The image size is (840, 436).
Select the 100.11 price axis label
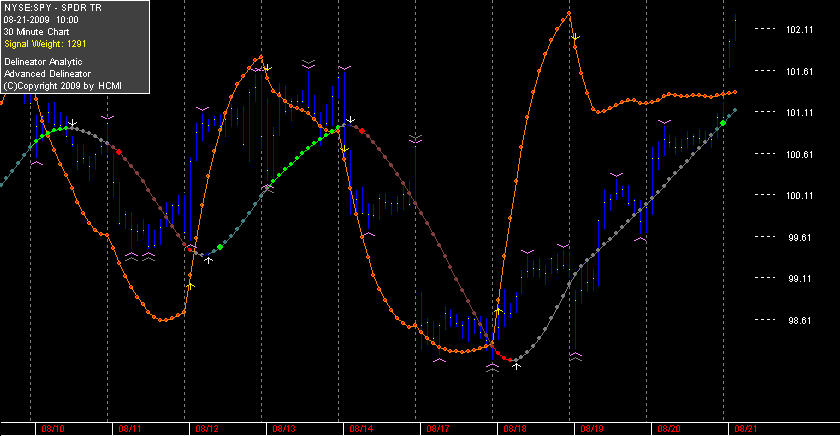point(799,196)
